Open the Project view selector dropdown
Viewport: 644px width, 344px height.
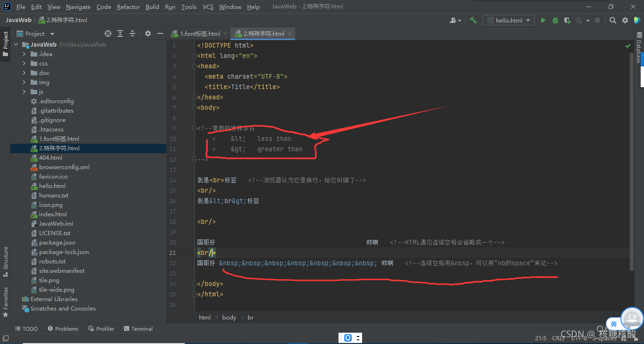[x=36, y=33]
